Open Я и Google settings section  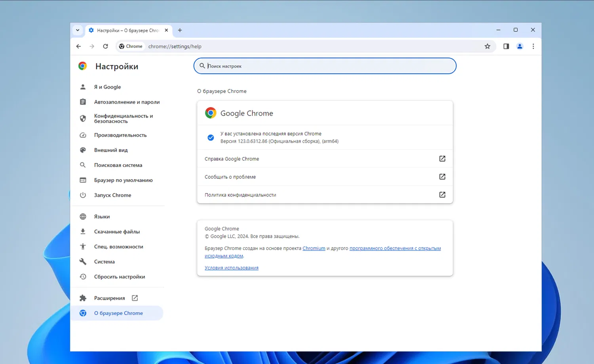click(107, 87)
